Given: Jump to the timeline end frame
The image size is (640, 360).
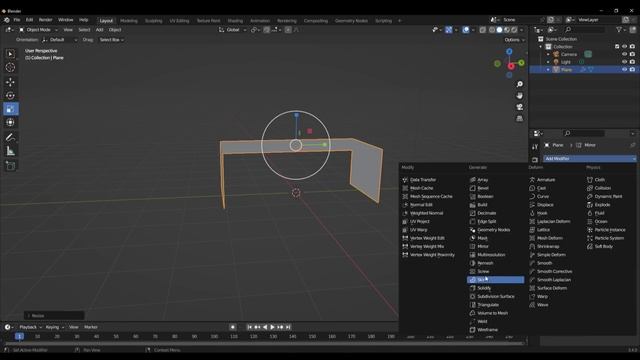Looking at the screenshot, I should 288,327.
